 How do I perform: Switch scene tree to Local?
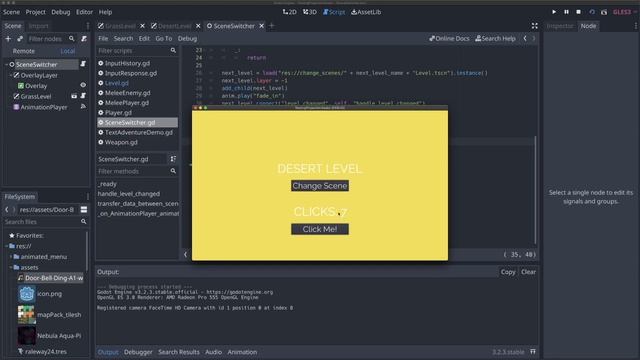pos(67,51)
